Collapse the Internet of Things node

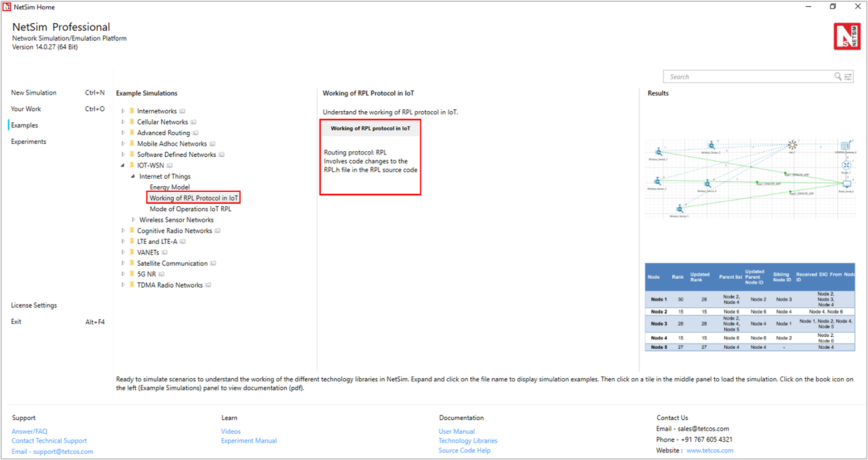(x=133, y=176)
